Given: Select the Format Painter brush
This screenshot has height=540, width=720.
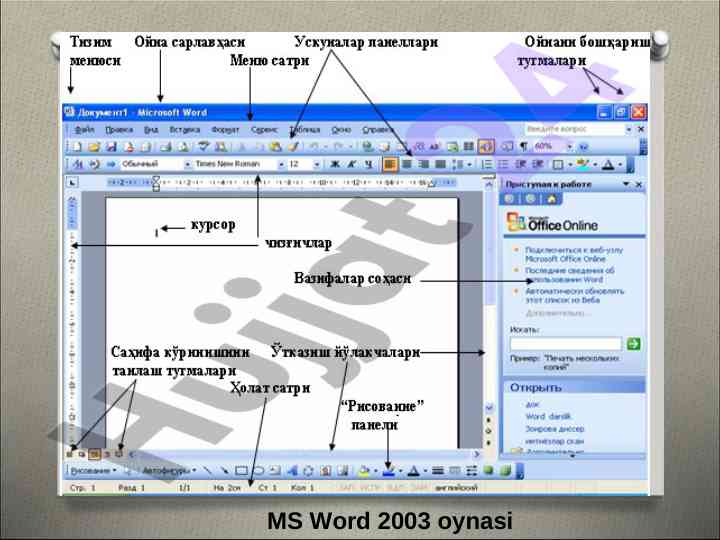Looking at the screenshot, I should pos(293,147).
